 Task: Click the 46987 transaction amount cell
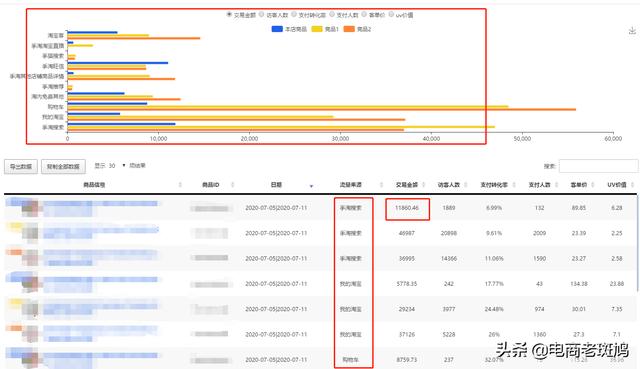407,233
